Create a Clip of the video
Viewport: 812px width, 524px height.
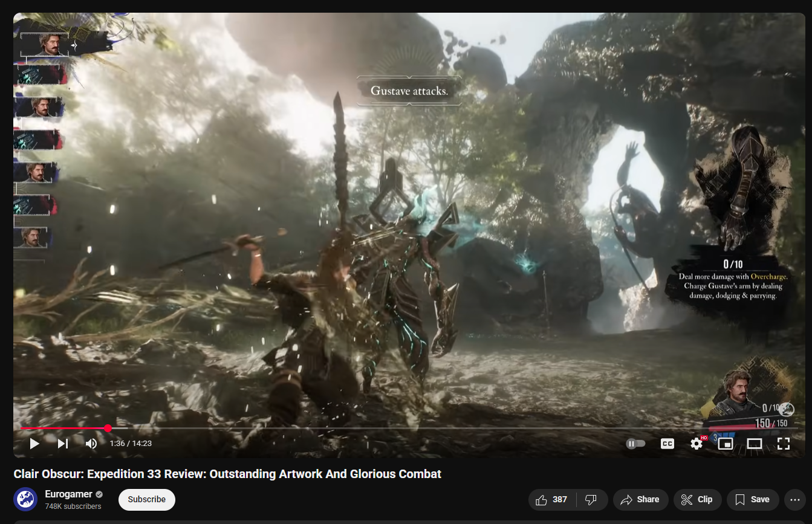(697, 500)
